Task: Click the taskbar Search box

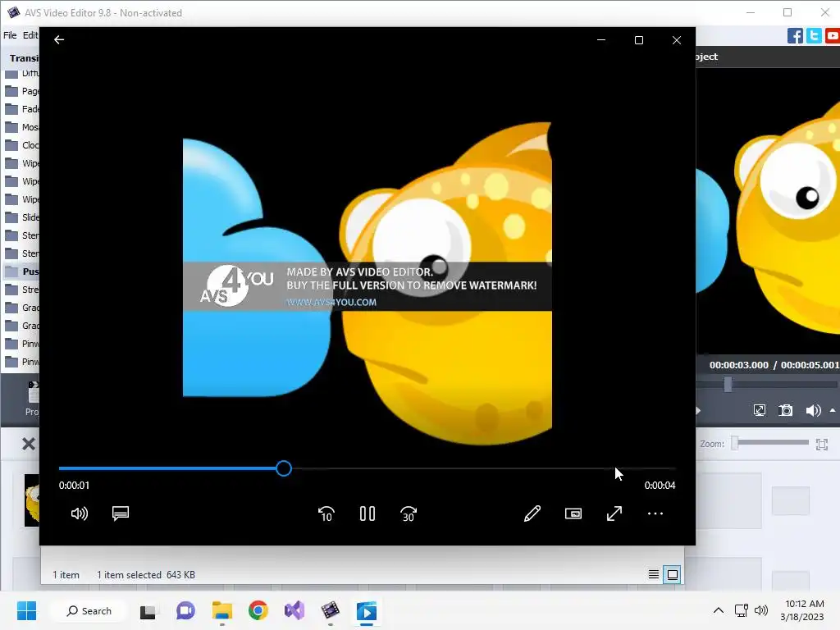Action: click(x=89, y=610)
